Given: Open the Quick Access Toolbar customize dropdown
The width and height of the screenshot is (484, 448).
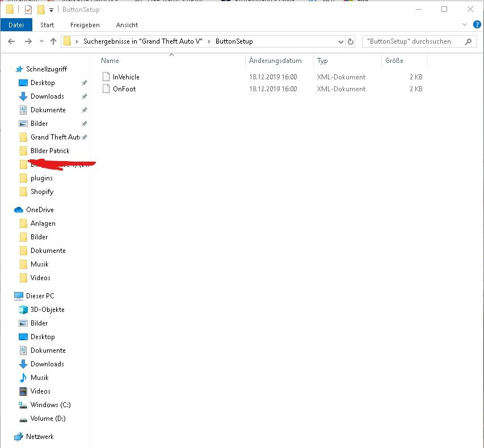Looking at the screenshot, I should tap(51, 10).
